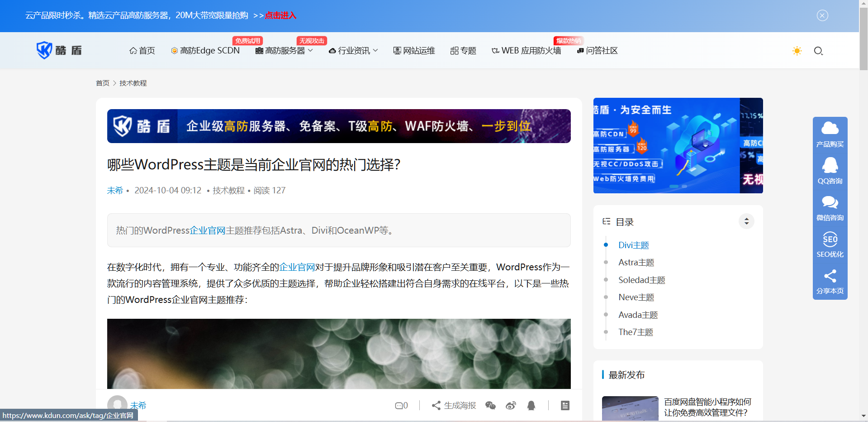This screenshot has height=422, width=868.
Task: Click 技术教程 category in article meta
Action: (228, 191)
